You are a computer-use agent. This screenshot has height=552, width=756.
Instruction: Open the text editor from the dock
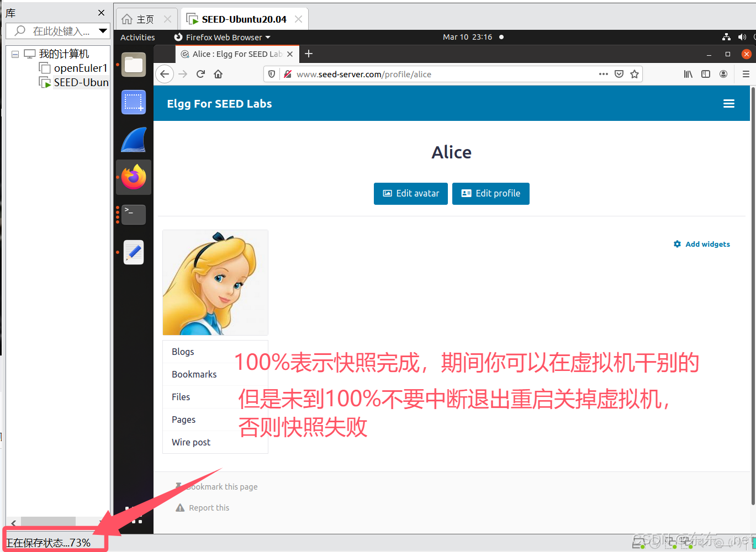point(134,252)
